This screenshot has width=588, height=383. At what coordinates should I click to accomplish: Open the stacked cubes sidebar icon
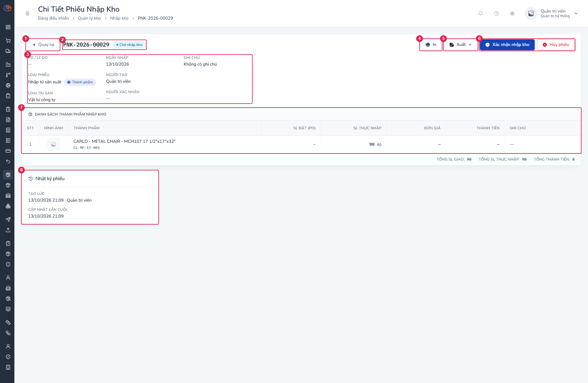pyautogui.click(x=8, y=206)
